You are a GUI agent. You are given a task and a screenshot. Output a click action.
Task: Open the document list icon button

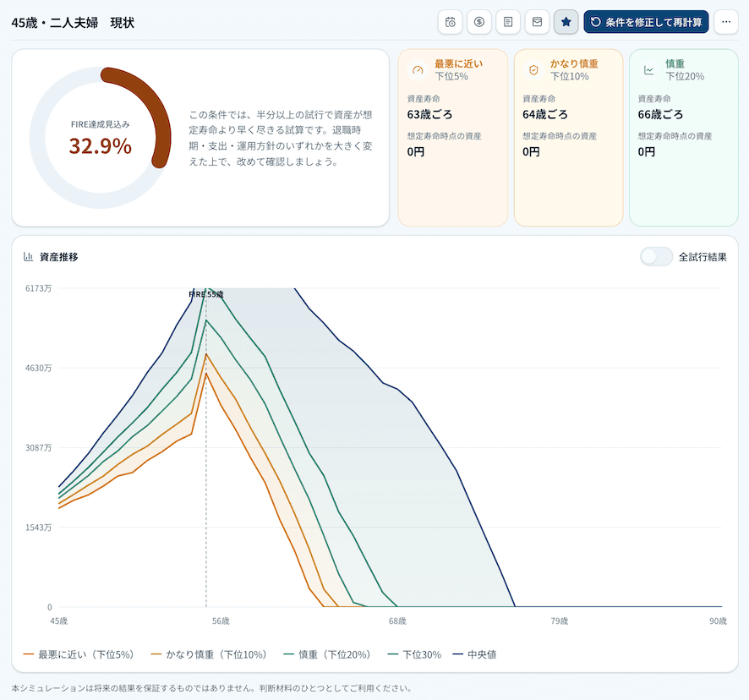coord(508,22)
